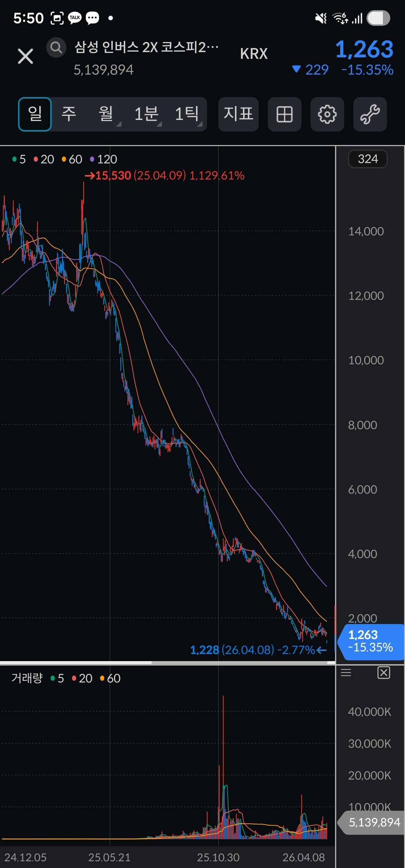Open the grid layout split icon
405x868 pixels.
pyautogui.click(x=284, y=114)
